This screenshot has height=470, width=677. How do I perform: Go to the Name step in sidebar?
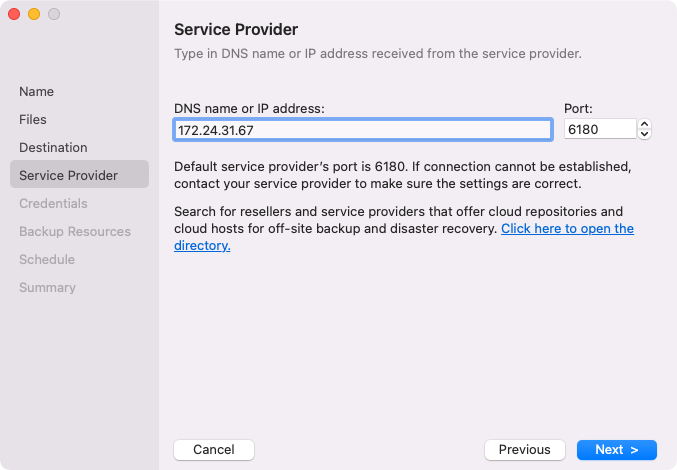[x=37, y=91]
